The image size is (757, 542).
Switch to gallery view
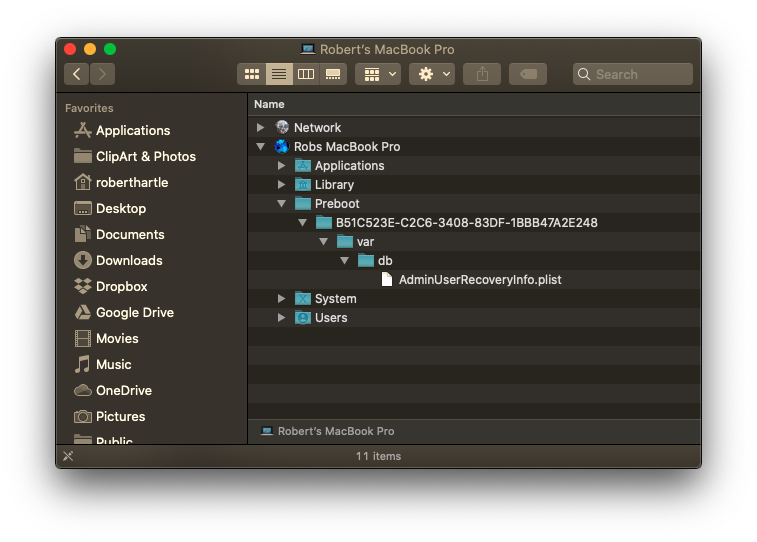click(x=333, y=74)
